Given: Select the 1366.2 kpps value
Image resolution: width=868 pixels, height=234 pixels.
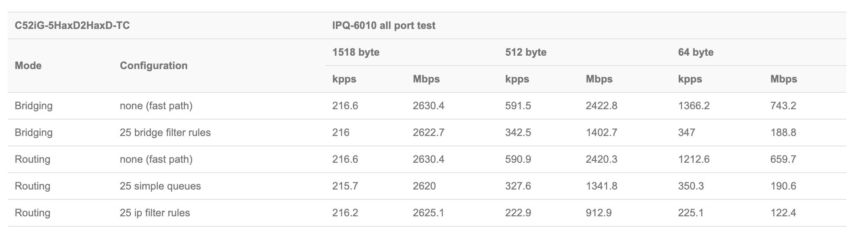Looking at the screenshot, I should (694, 106).
